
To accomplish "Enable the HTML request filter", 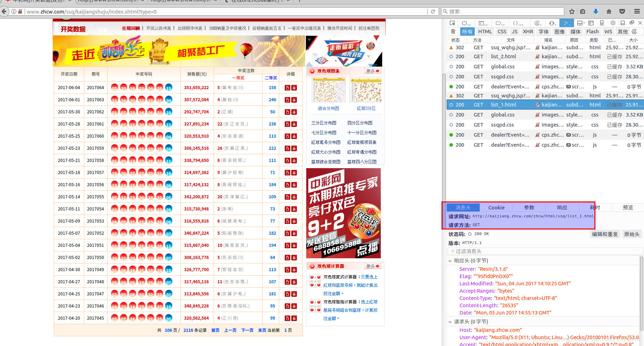I will tap(485, 32).
